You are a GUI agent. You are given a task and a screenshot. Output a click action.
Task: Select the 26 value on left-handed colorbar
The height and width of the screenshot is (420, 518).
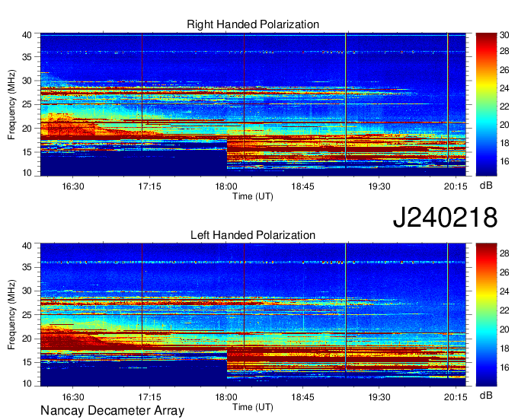pos(504,272)
